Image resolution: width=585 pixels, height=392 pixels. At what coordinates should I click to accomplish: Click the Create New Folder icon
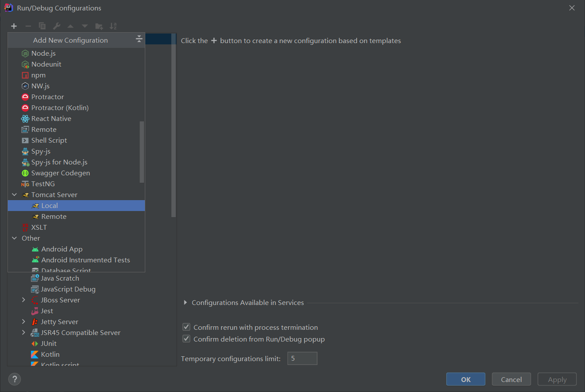pos(99,26)
